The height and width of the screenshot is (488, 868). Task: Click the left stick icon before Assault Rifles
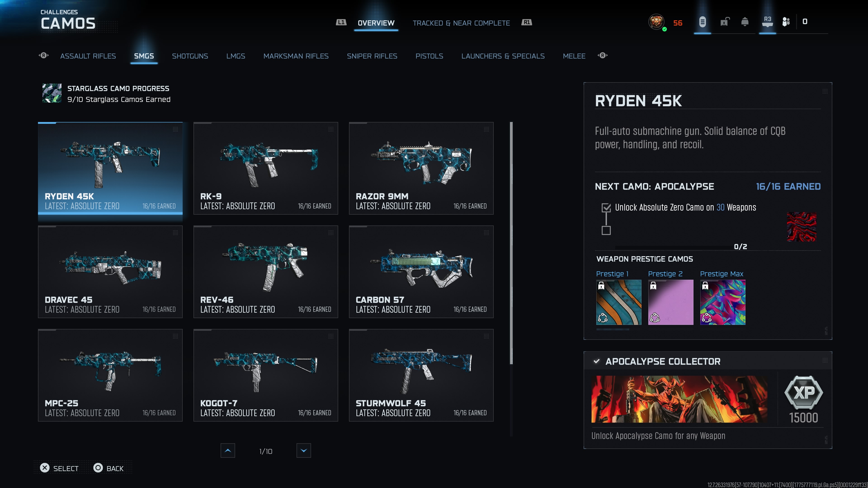tap(44, 56)
